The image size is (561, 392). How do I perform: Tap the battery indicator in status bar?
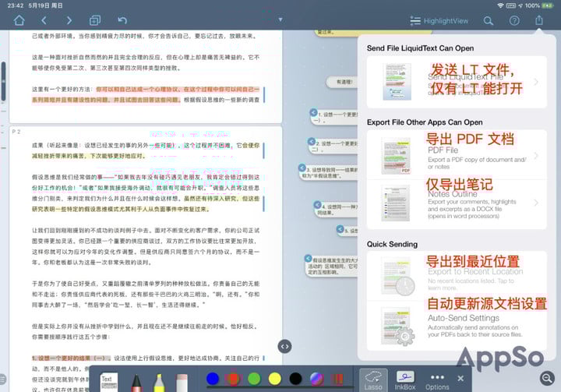(x=548, y=5)
